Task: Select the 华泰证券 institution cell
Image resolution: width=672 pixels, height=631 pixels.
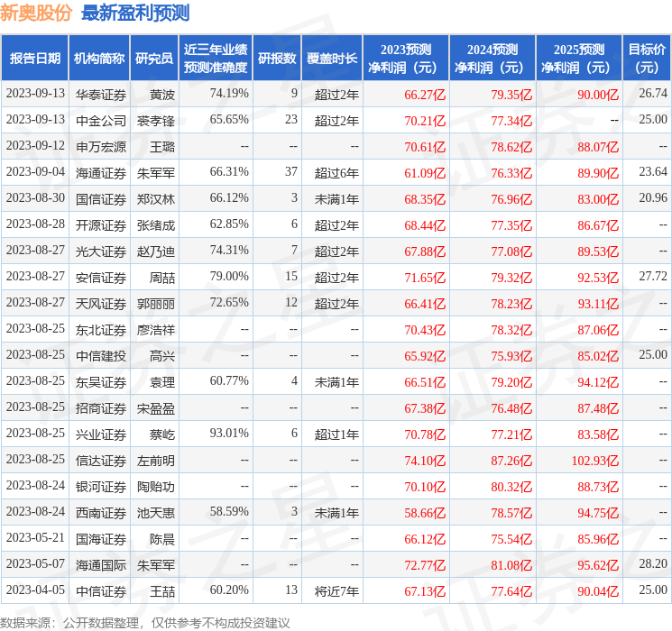Action: click(101, 95)
